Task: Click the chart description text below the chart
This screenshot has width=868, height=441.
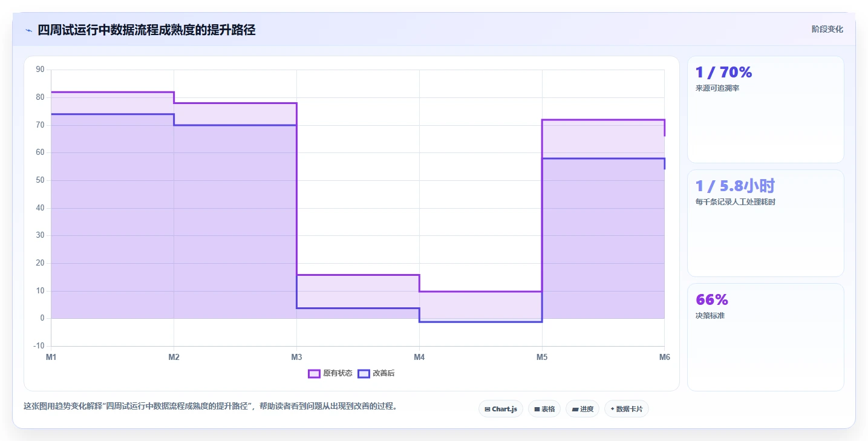Action: pyautogui.click(x=211, y=407)
